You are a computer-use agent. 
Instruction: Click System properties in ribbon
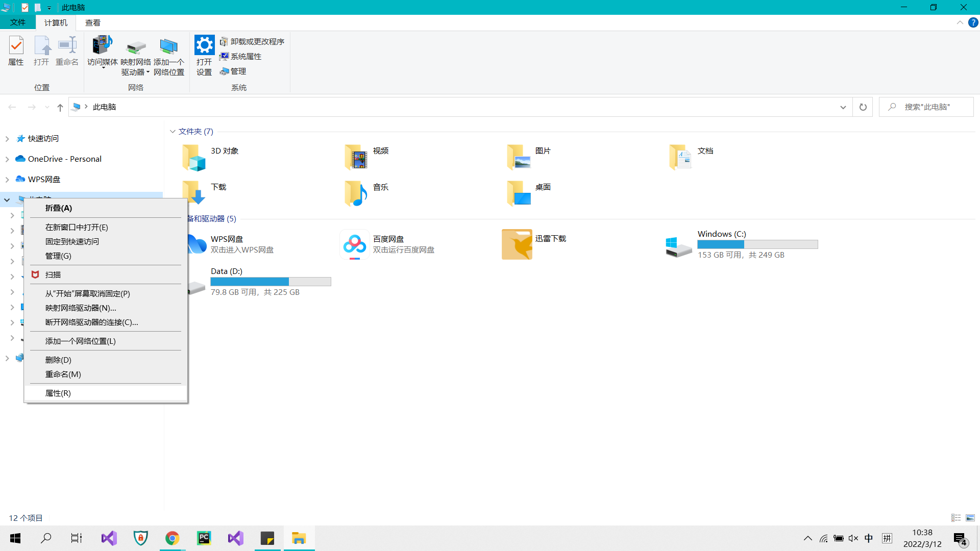point(241,56)
